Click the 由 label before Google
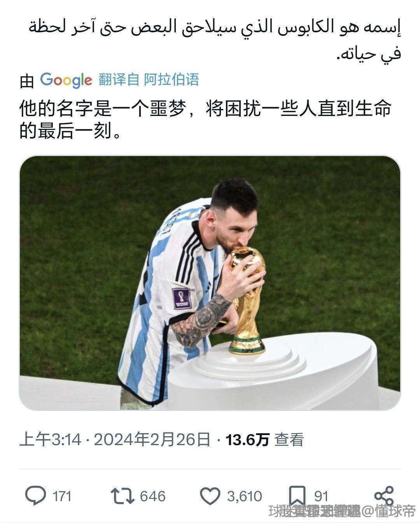The image size is (420, 523). (x=27, y=81)
